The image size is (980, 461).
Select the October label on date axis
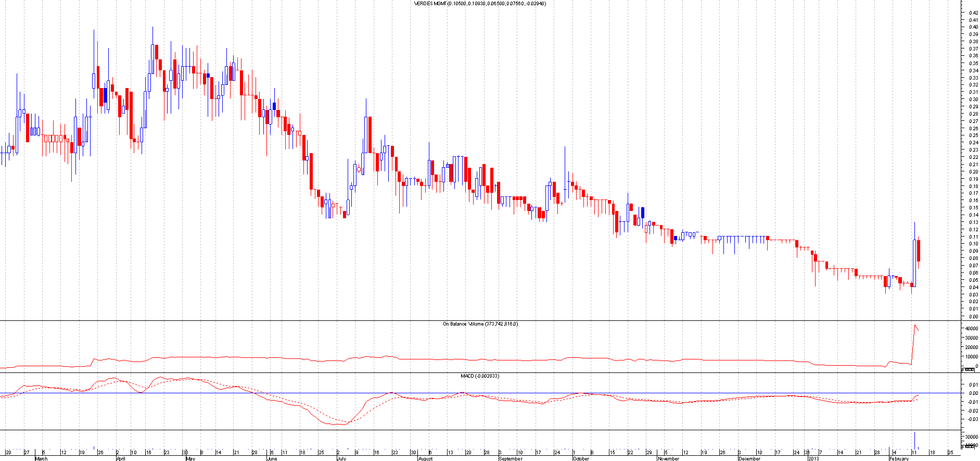[581, 458]
